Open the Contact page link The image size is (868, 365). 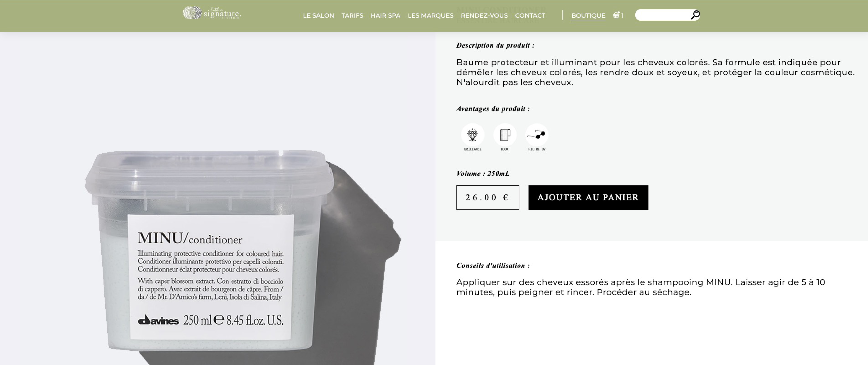(530, 16)
